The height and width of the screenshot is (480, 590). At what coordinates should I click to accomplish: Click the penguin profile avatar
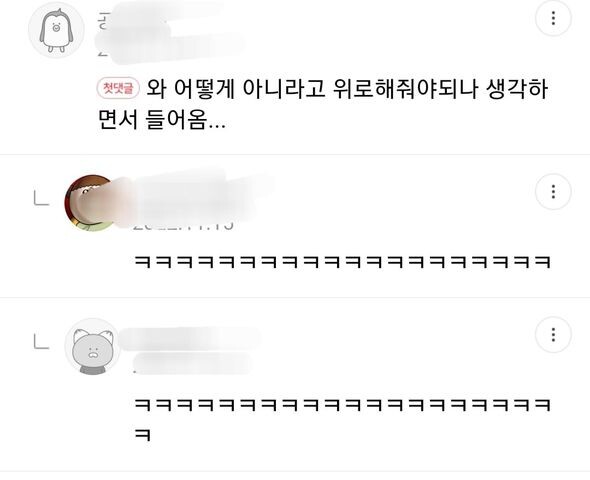[x=56, y=30]
